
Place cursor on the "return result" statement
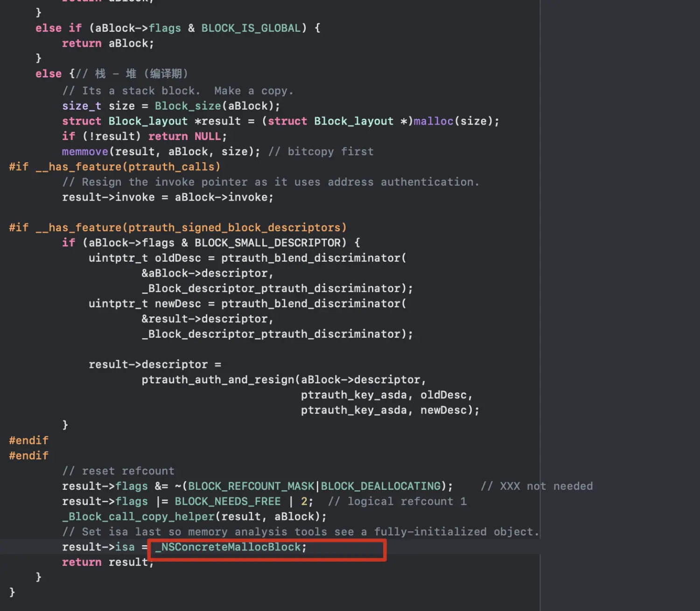pyautogui.click(x=107, y=562)
